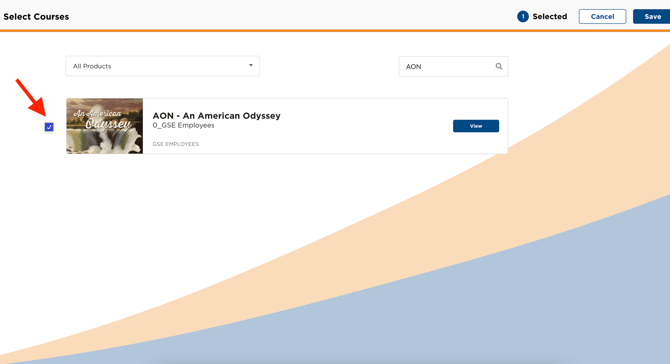
Task: Click the Selected label text
Action: point(550,17)
